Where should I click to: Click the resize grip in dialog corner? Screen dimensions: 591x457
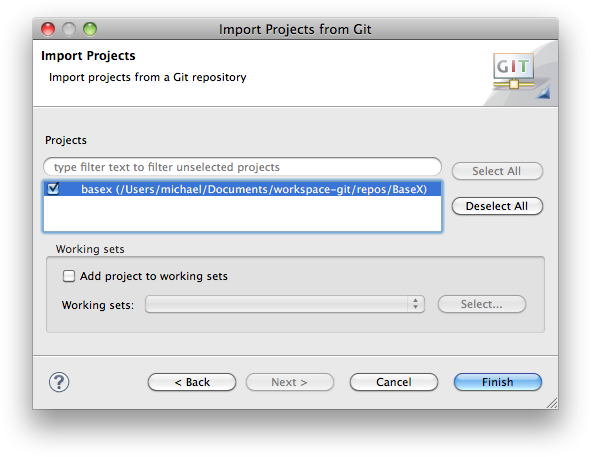coord(552,403)
